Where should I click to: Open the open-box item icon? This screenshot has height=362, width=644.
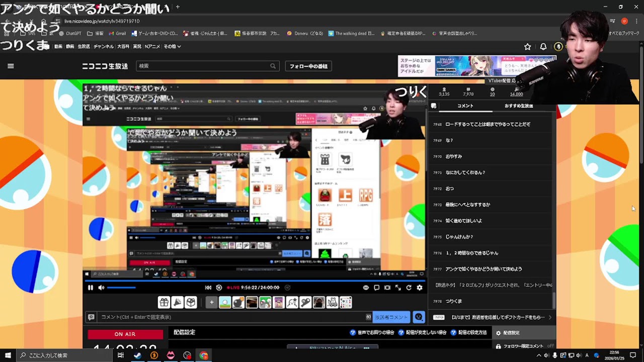191,302
